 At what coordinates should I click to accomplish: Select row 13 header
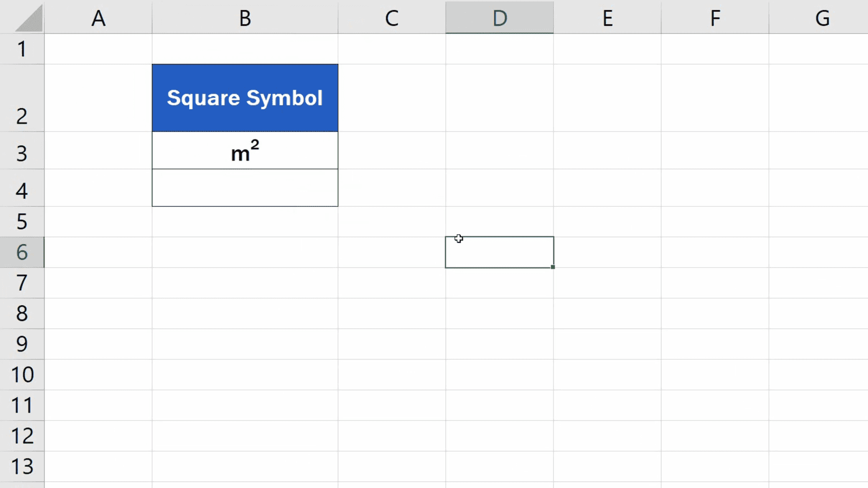(22, 467)
